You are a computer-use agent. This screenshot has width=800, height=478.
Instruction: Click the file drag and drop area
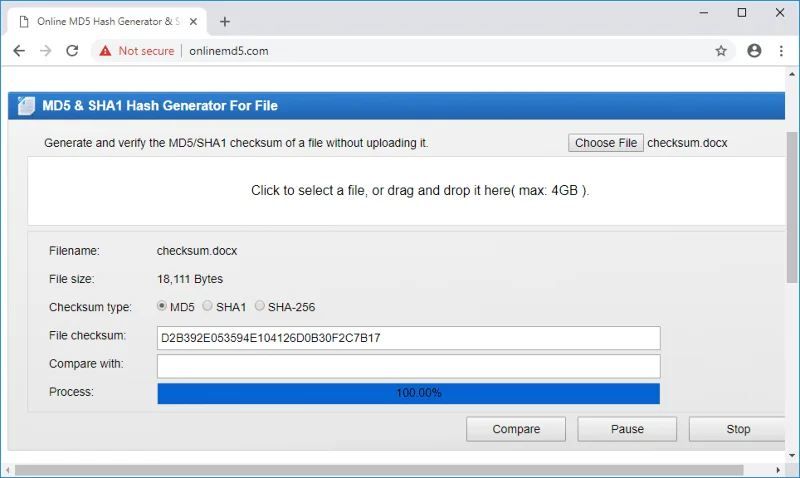(x=406, y=191)
